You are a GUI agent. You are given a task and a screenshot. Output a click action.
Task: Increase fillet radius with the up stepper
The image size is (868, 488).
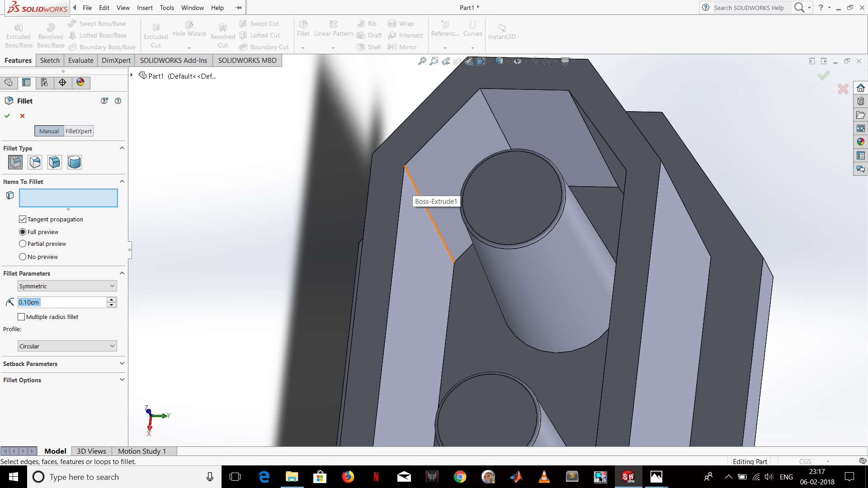click(111, 300)
